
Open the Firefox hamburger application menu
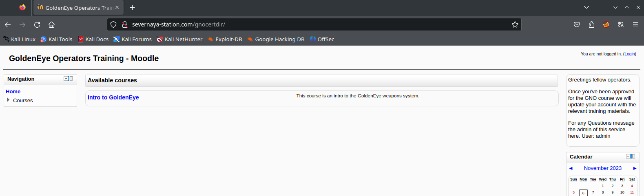click(x=635, y=24)
